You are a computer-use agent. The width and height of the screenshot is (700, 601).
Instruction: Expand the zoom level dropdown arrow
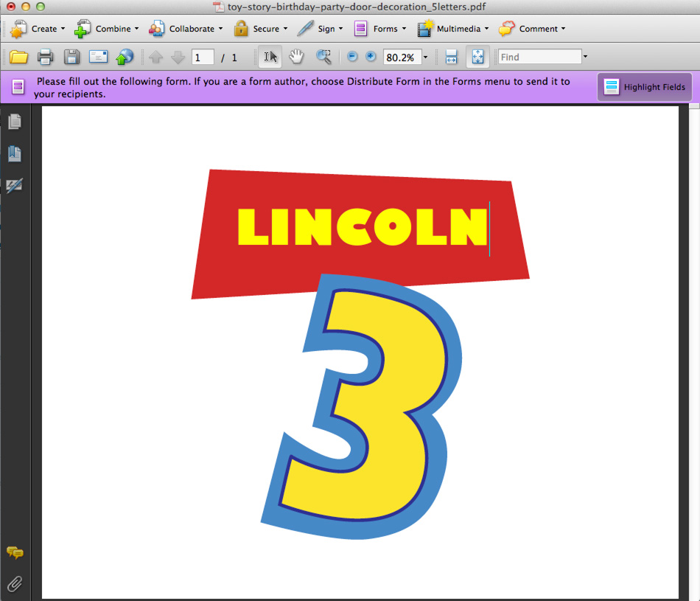pos(425,58)
